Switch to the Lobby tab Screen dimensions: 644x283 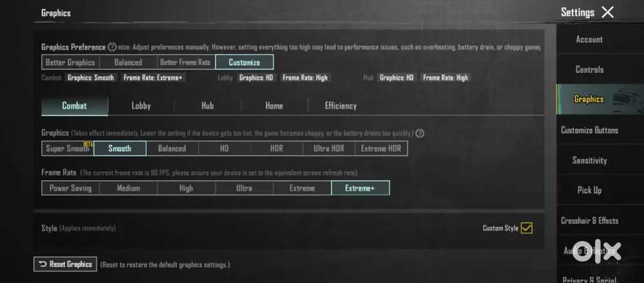pos(141,106)
